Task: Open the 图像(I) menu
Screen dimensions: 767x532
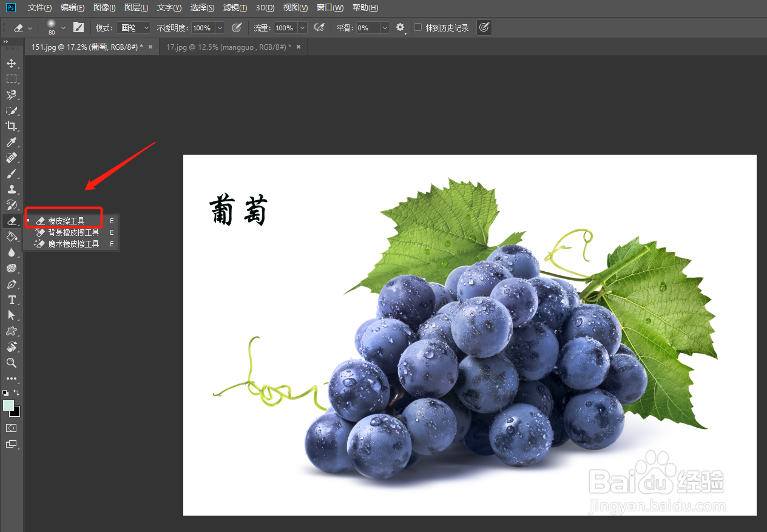Action: click(104, 8)
